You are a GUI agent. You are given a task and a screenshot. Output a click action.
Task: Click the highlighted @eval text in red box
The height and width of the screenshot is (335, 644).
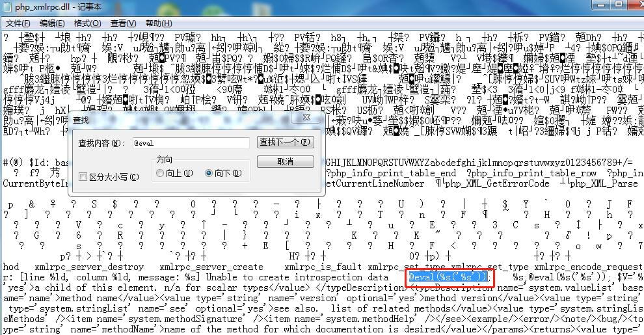click(x=448, y=277)
